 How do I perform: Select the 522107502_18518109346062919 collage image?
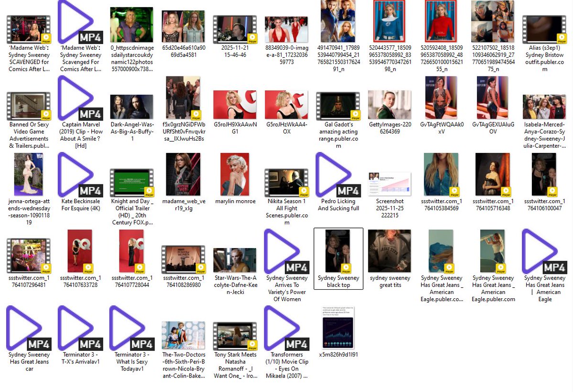point(493,21)
